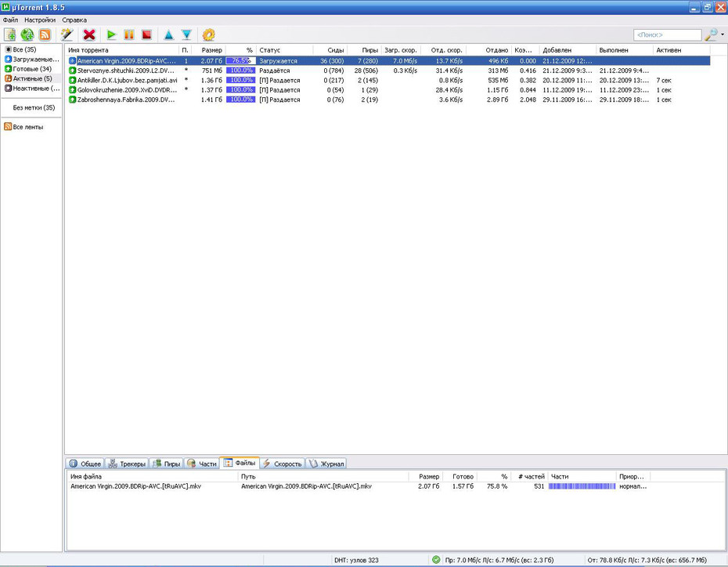This screenshot has height=567, width=728.
Task: Sort by Выполнен column header
Action: (x=625, y=50)
